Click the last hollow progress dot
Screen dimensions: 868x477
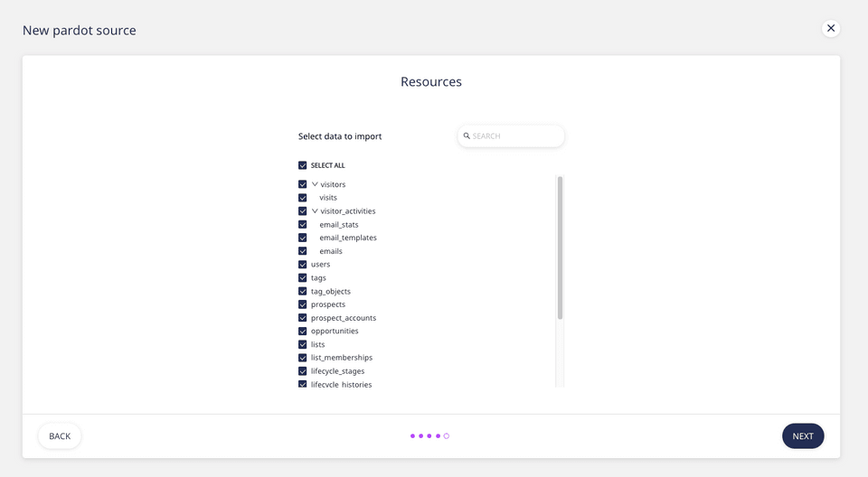447,436
